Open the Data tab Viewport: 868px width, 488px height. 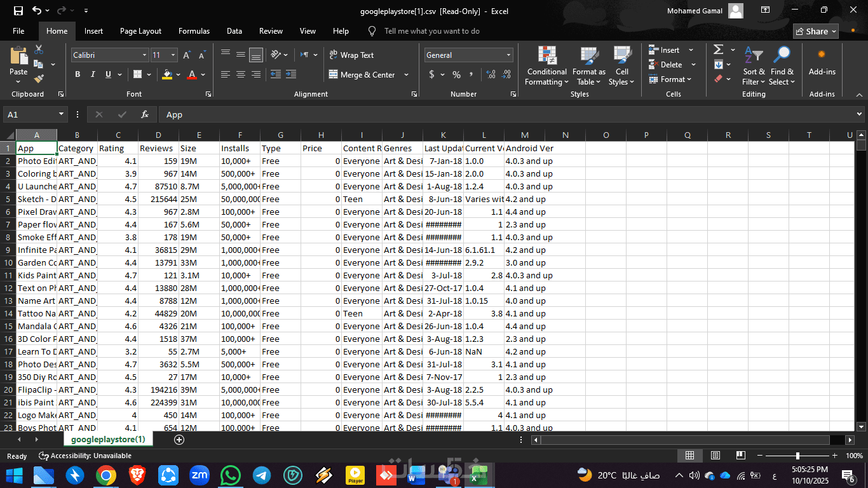click(x=234, y=31)
